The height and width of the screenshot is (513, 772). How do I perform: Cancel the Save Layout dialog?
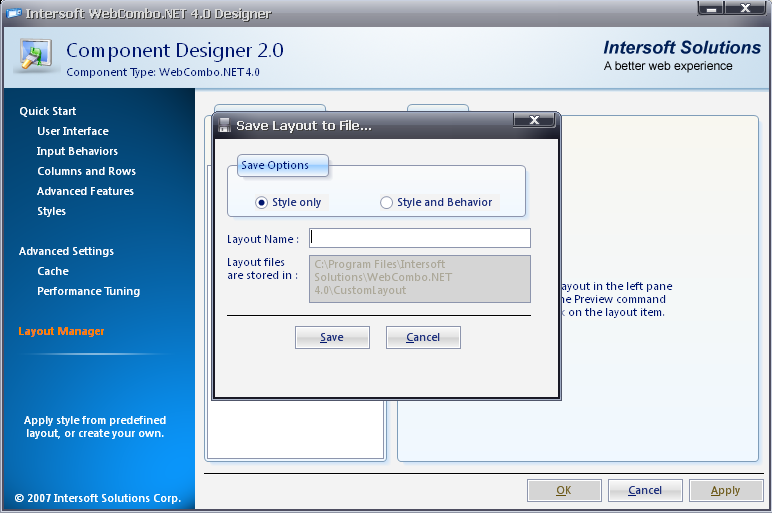(423, 337)
